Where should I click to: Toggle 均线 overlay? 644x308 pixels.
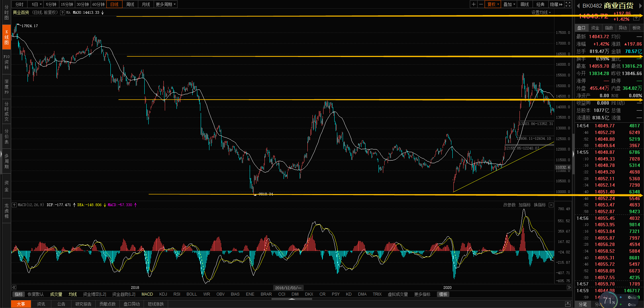pyautogui.click(x=72, y=294)
